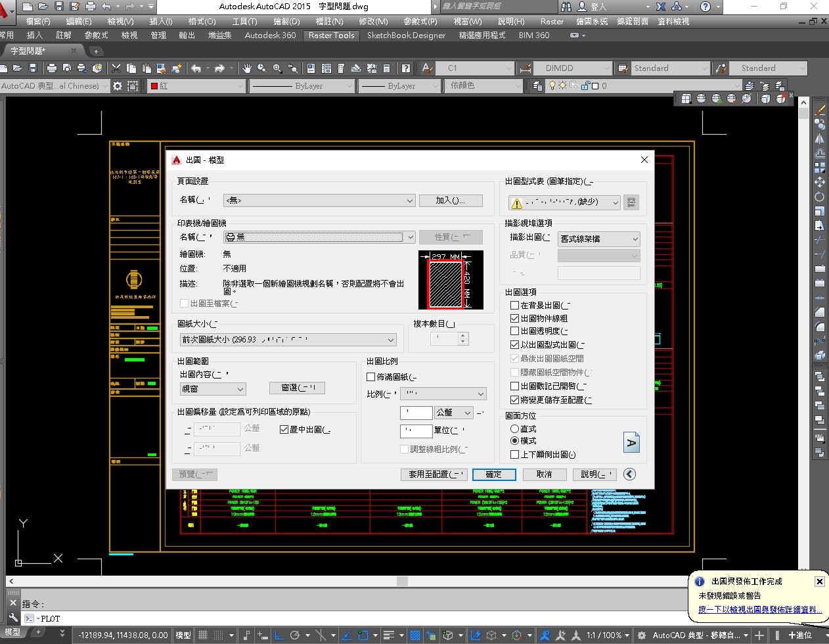Switch to the Raster Tools ribbon tab

point(331,35)
